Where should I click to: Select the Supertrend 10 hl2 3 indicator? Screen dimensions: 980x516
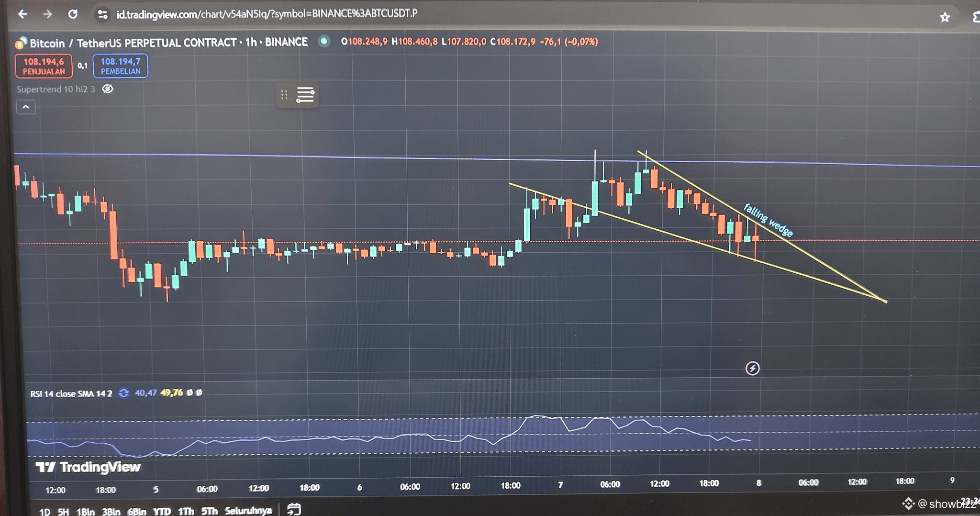coord(56,89)
